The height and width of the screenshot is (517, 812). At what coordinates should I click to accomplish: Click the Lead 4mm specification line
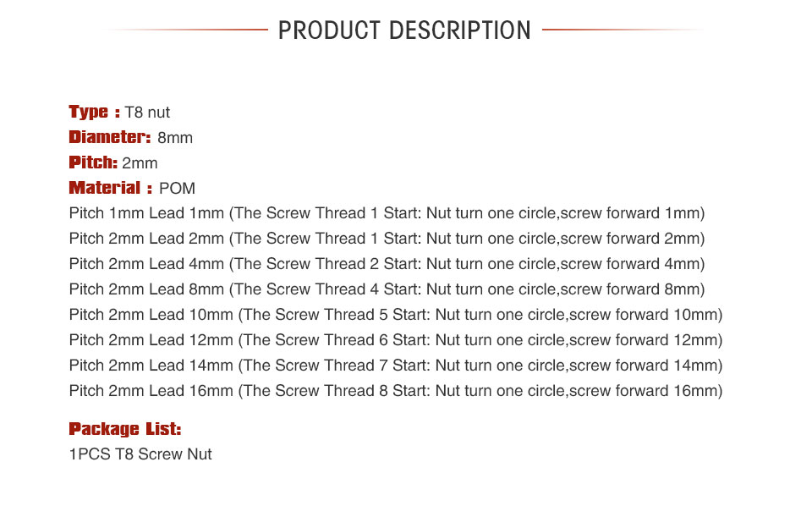[x=387, y=264]
